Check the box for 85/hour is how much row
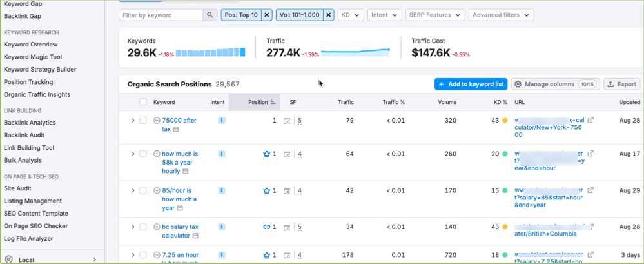 (143, 190)
